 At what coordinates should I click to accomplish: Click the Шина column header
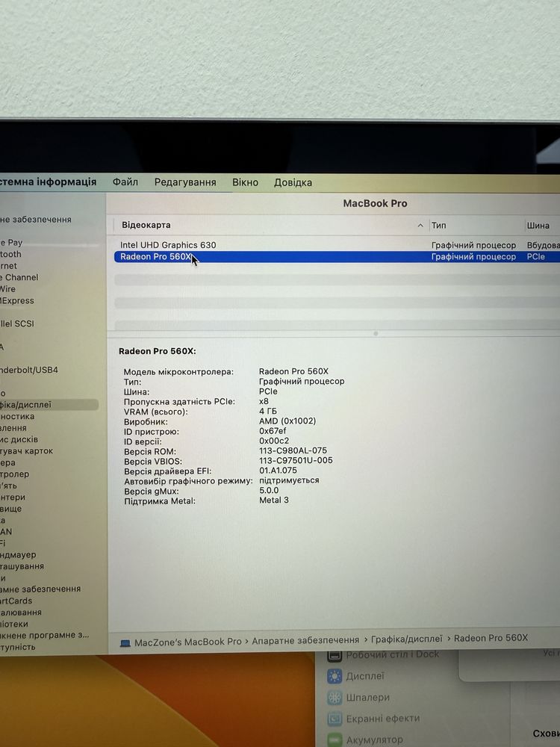538,226
